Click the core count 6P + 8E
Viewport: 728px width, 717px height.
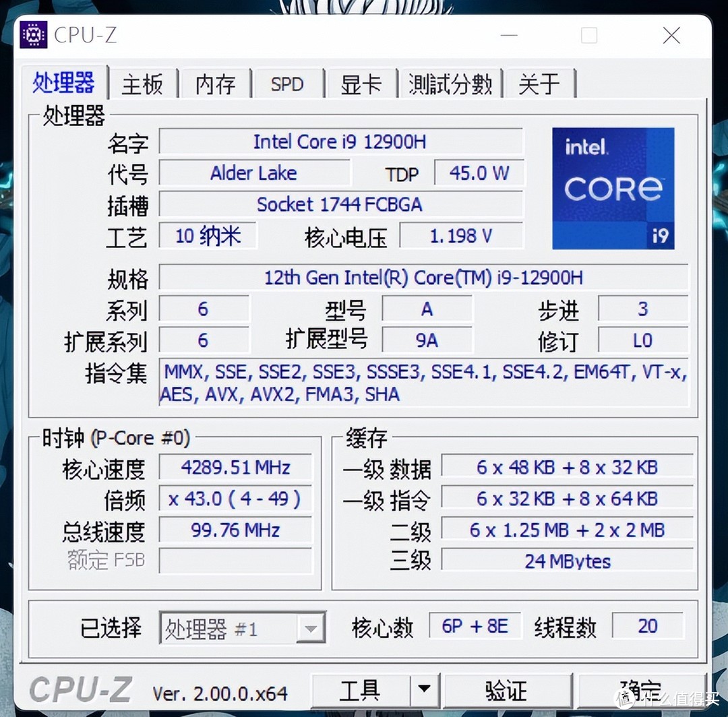click(475, 625)
